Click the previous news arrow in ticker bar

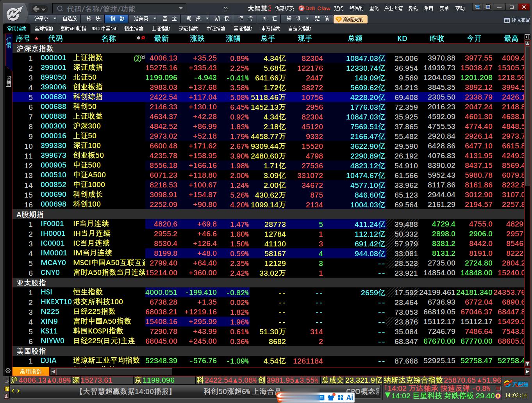[x=13, y=391]
